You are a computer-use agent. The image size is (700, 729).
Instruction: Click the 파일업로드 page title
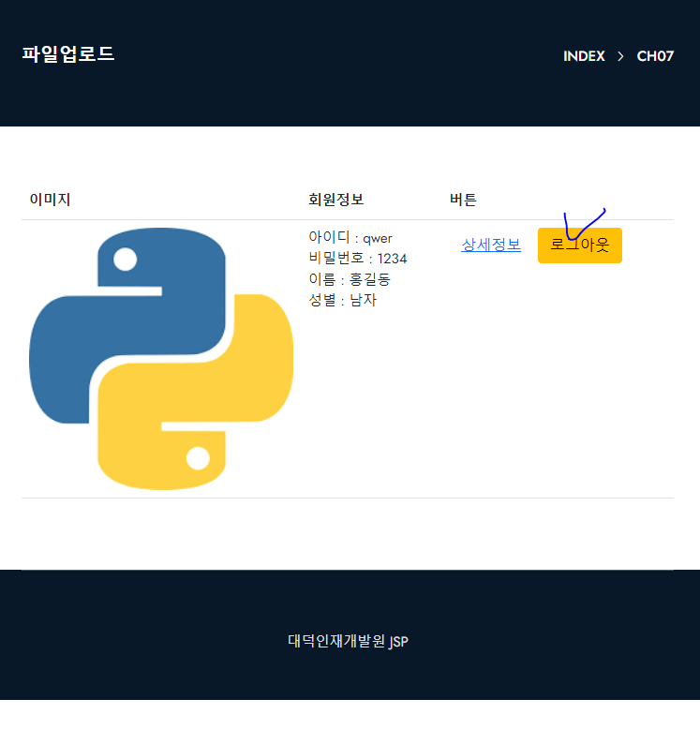coord(68,54)
